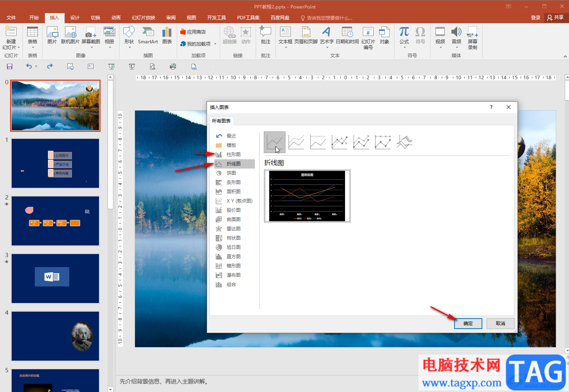Click the 旭日图 sunburst chart type
This screenshot has height=392, width=569.
coord(233,247)
